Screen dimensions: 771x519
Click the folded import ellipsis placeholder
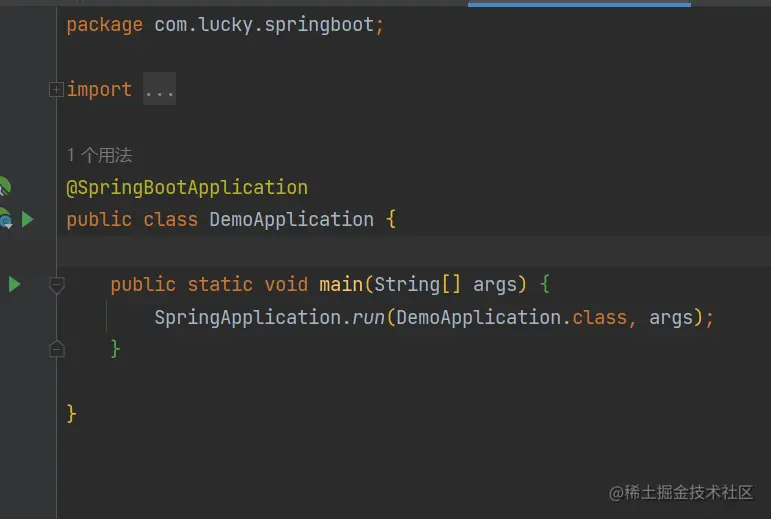tap(159, 89)
